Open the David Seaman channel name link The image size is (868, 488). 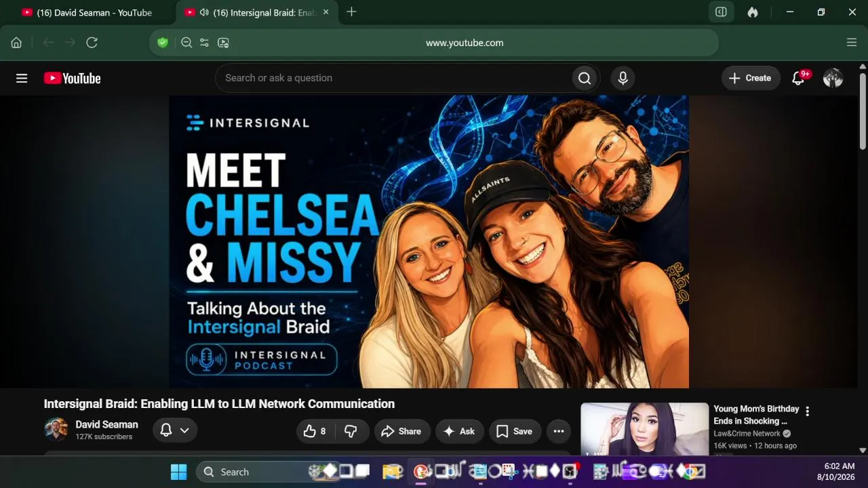point(106,424)
